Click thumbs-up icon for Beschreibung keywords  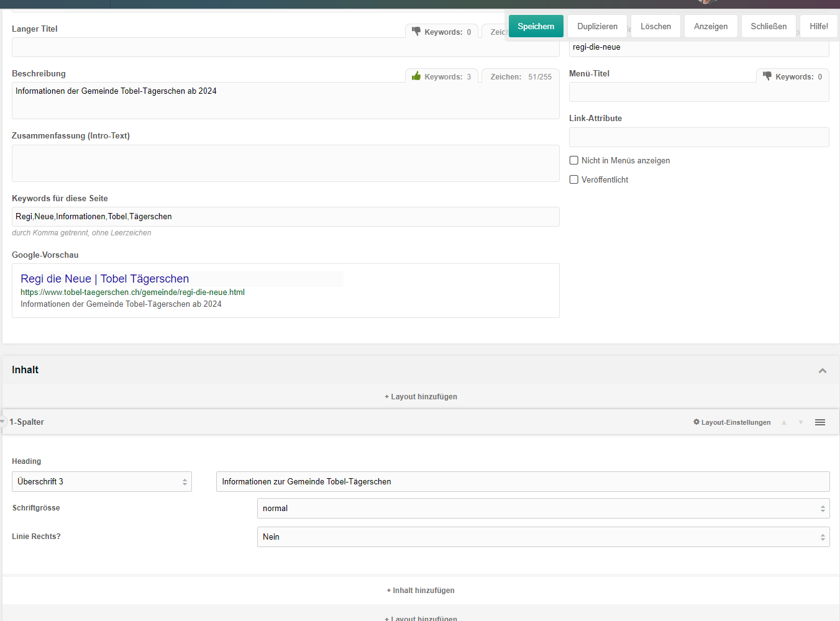(416, 76)
